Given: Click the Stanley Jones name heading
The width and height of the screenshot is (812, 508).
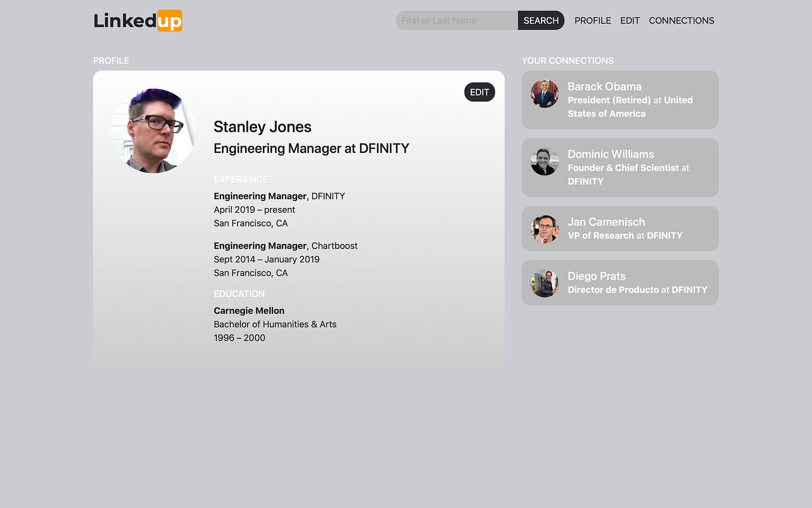Looking at the screenshot, I should (x=263, y=127).
